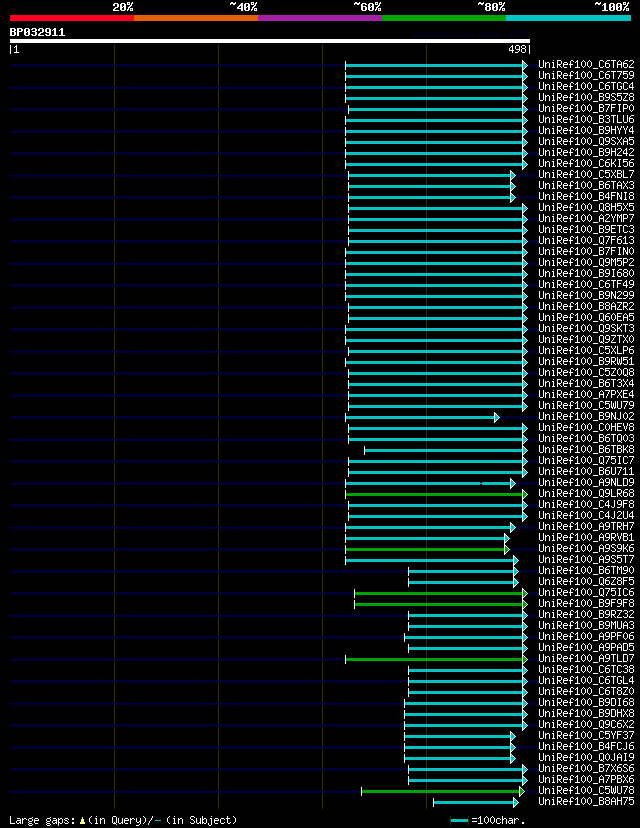640x828 pixels.
Task: Select the UniRef100_B6T3X4 label
Action: click(x=586, y=383)
